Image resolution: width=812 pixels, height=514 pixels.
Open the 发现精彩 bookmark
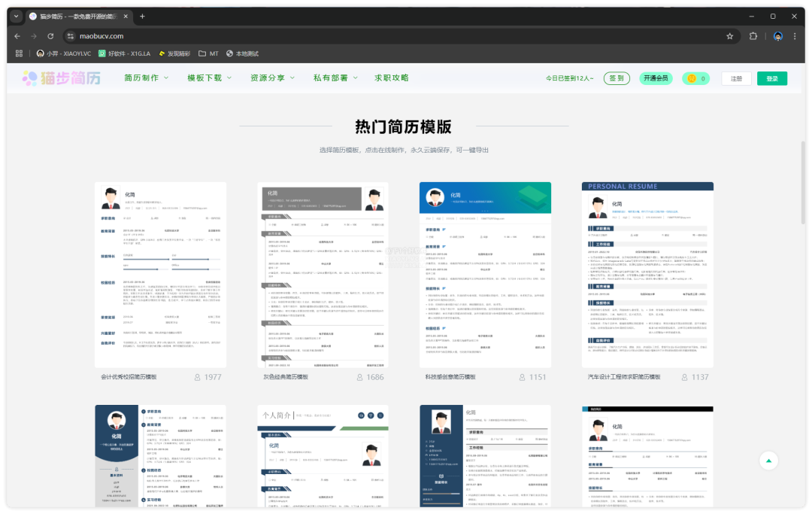tap(174, 53)
